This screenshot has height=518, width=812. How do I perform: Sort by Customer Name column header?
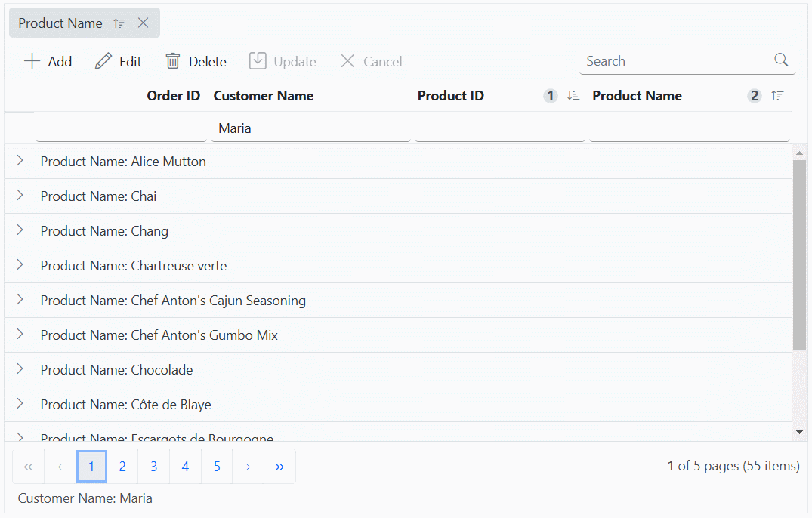point(263,96)
